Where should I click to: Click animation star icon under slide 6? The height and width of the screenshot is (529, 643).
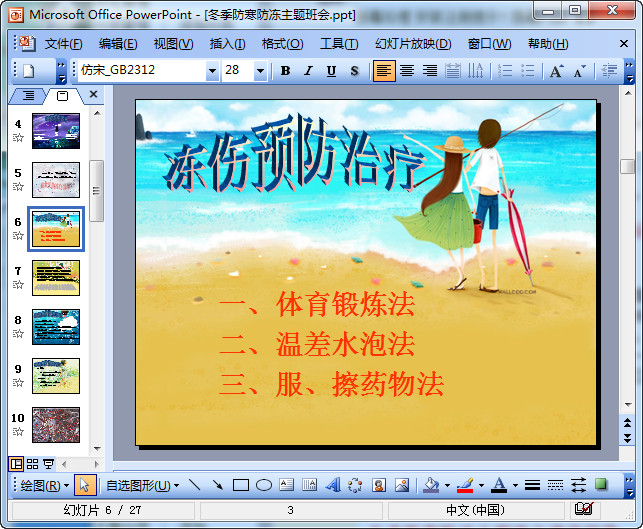[18, 236]
